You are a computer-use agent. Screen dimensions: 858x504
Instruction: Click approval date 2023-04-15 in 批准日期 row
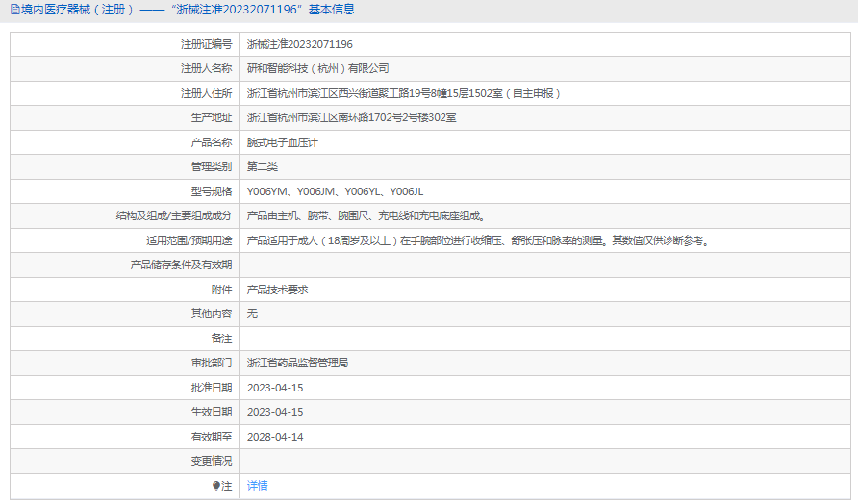(275, 388)
